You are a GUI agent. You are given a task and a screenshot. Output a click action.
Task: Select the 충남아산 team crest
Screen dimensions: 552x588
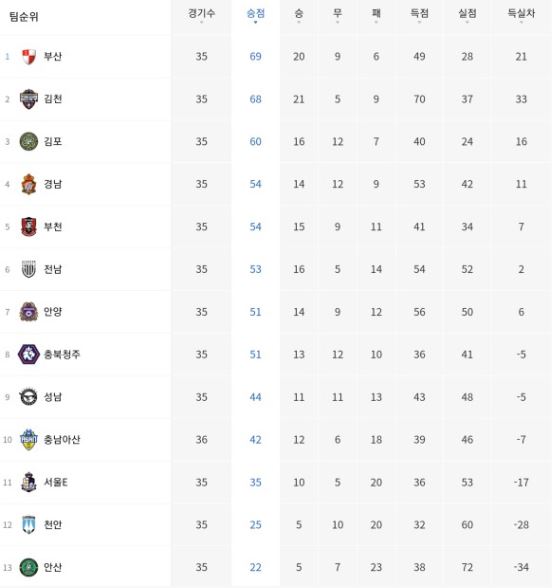point(28,440)
